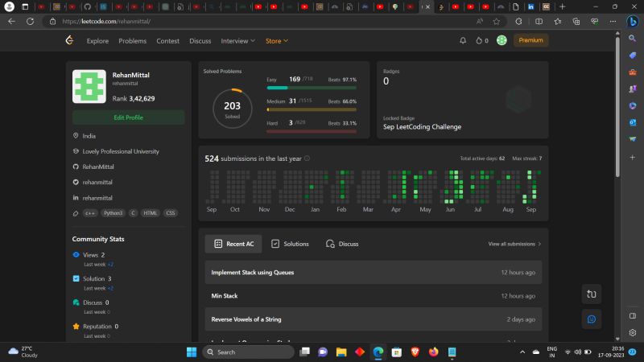Screen dimensions: 644x362
Task: Click the Hard problems progress bar
Action: click(312, 131)
